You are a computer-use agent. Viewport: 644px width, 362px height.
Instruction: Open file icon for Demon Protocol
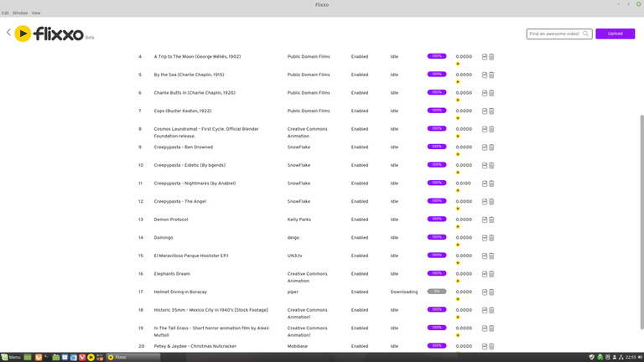pos(485,220)
